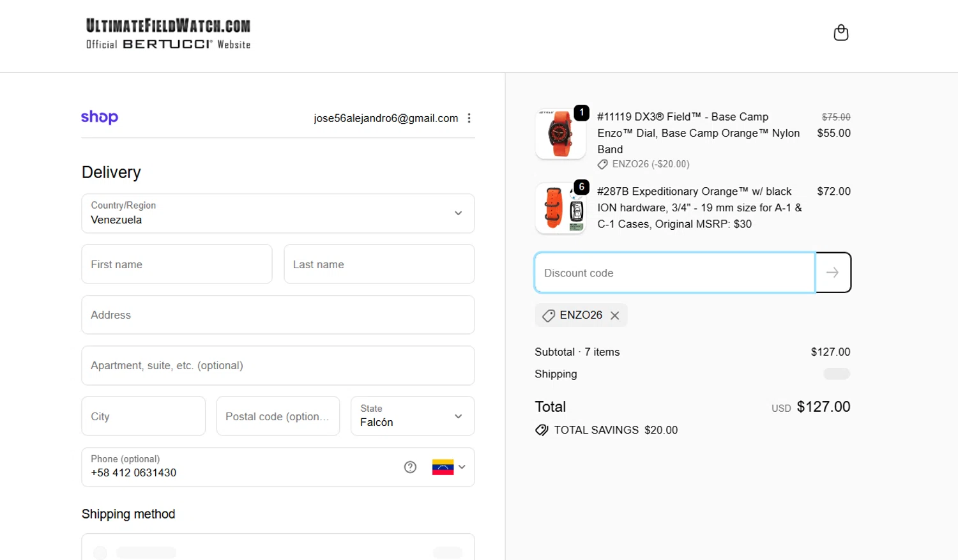Open account options menu beside email
Screen dimensions: 958x560
(x=469, y=118)
